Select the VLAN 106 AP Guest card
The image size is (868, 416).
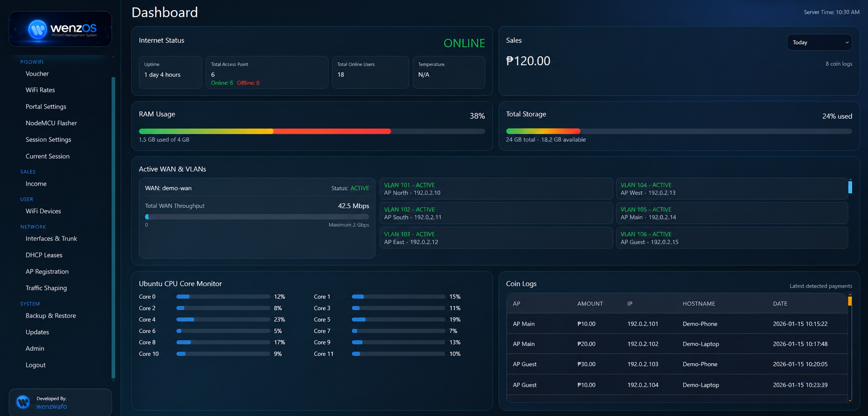732,238
